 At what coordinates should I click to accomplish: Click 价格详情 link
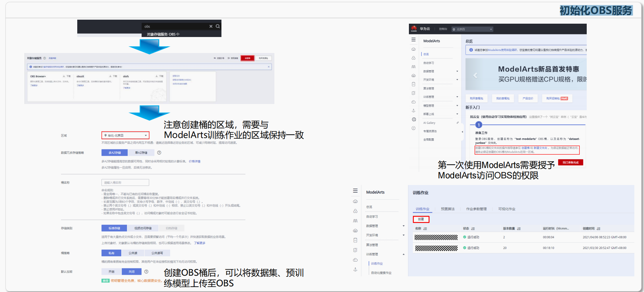tap(194, 161)
